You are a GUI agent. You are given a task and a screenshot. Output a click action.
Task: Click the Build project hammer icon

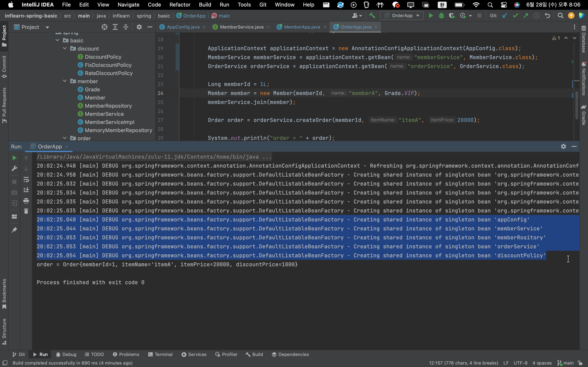point(372,16)
